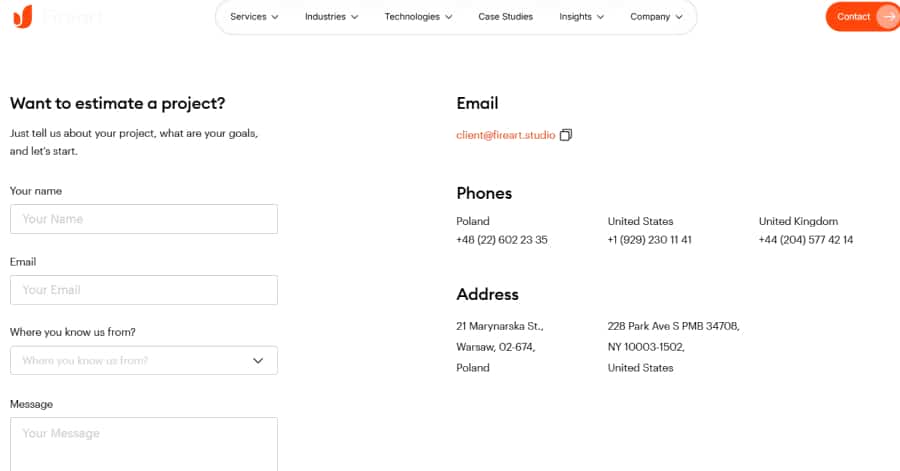Expand the Company chevron
Image resolution: width=900 pixels, height=471 pixels.
coord(679,17)
